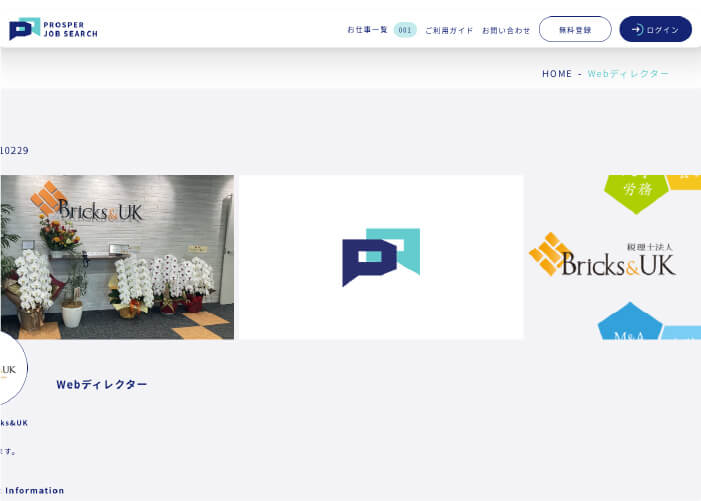
Task: Select the Webディレクター job title heading
Action: pyautogui.click(x=102, y=384)
